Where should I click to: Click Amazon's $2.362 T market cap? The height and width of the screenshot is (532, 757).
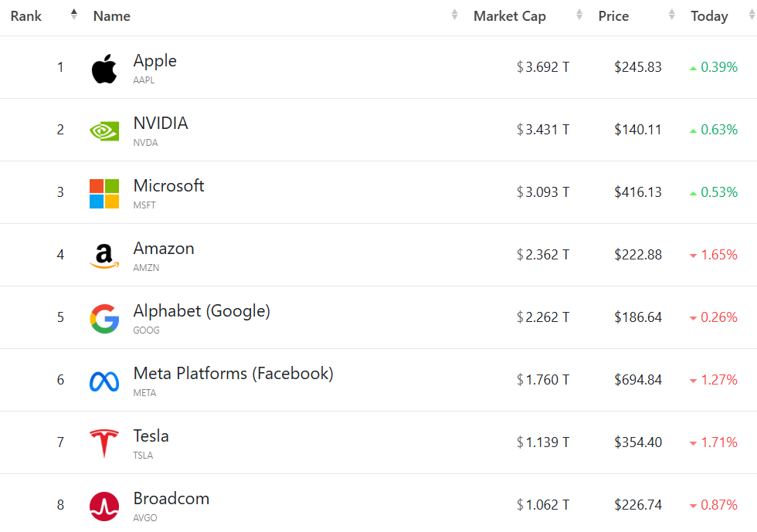[x=543, y=255]
